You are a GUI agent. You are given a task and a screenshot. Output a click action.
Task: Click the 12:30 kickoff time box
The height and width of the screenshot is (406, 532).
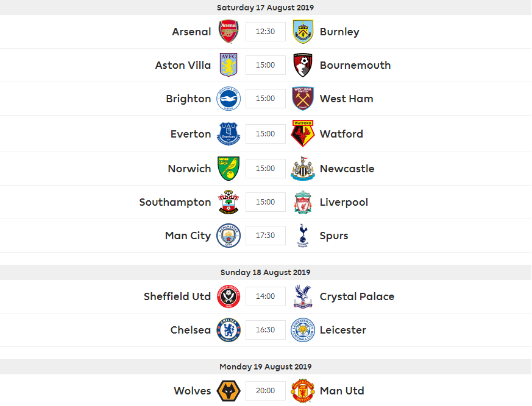(x=266, y=32)
